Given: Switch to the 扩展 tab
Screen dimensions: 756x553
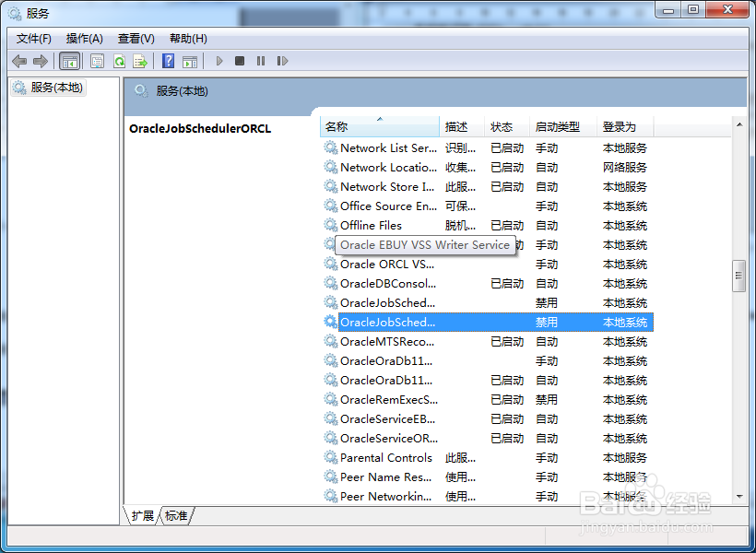Looking at the screenshot, I should click(142, 515).
